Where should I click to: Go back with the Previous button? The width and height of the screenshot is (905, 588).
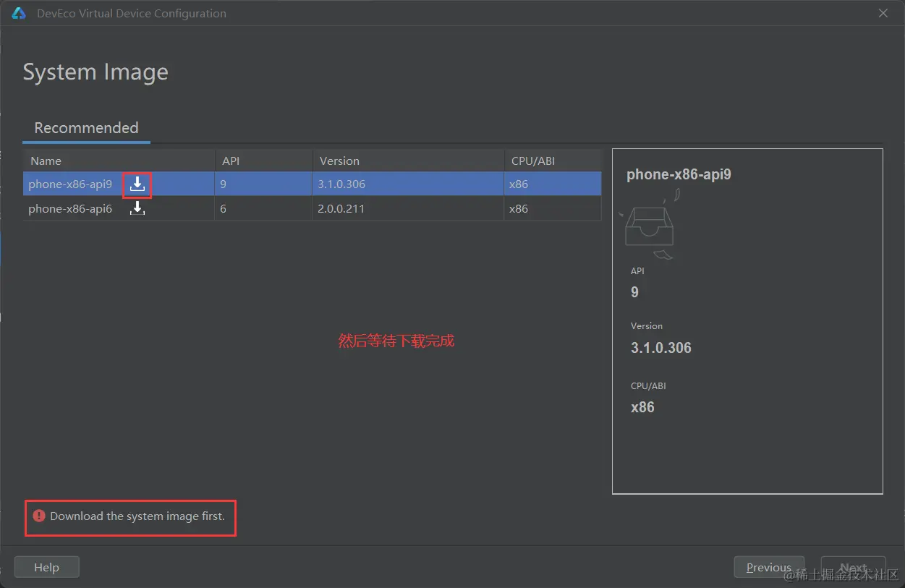769,568
